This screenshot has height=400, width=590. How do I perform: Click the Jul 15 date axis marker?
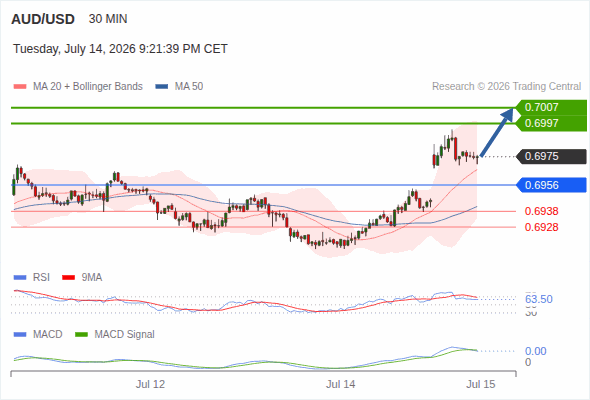coord(481,384)
